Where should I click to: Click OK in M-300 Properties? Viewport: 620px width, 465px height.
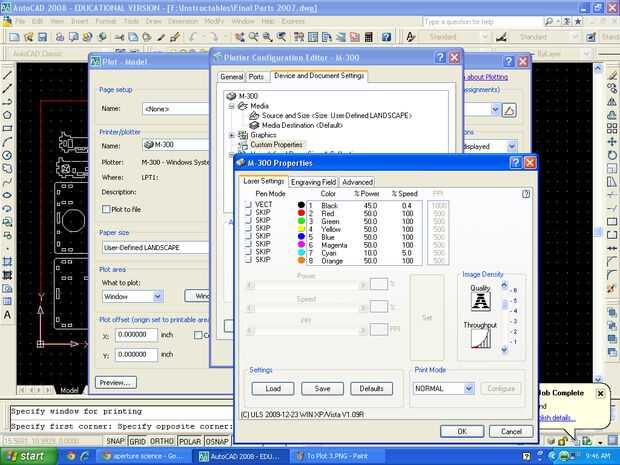(x=462, y=431)
